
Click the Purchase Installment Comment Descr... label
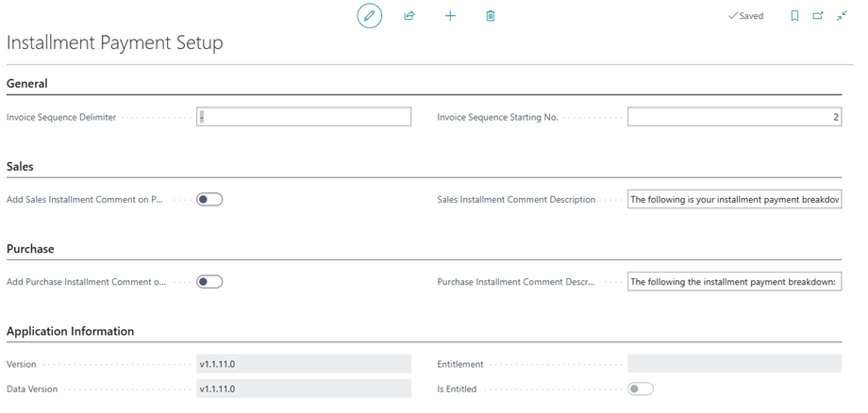pos(516,282)
